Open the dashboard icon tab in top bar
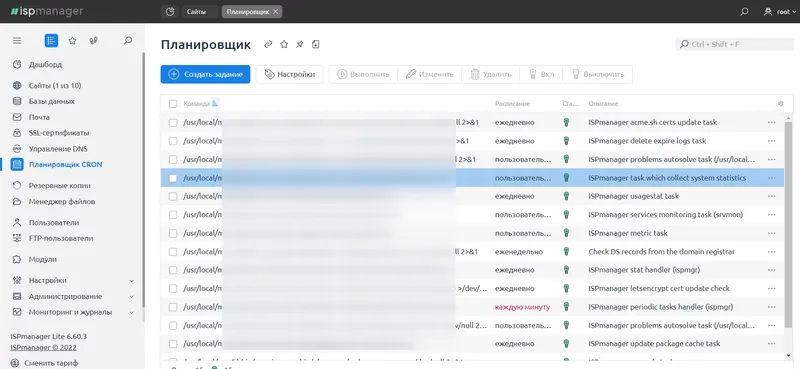Screen dimensions: 800x369 pyautogui.click(x=170, y=11)
